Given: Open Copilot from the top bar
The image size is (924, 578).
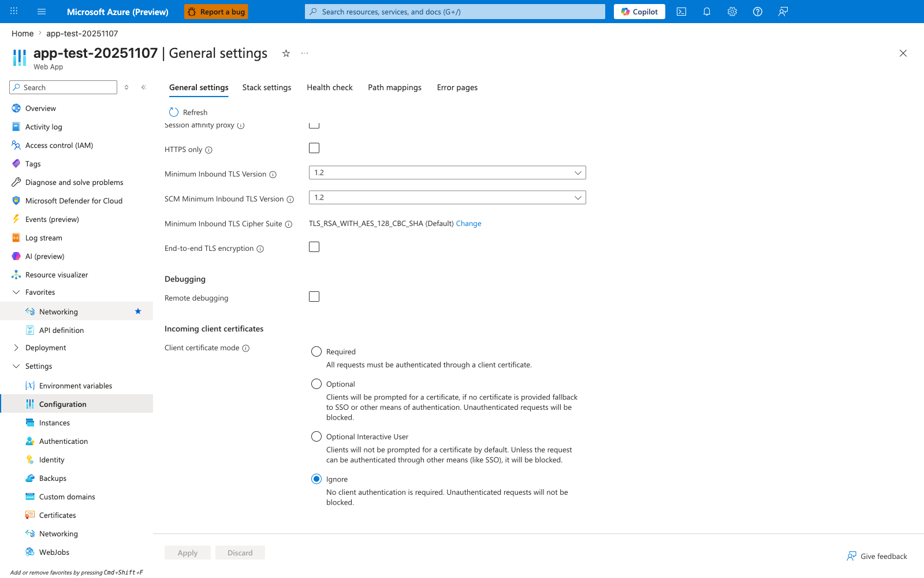Looking at the screenshot, I should click(639, 12).
